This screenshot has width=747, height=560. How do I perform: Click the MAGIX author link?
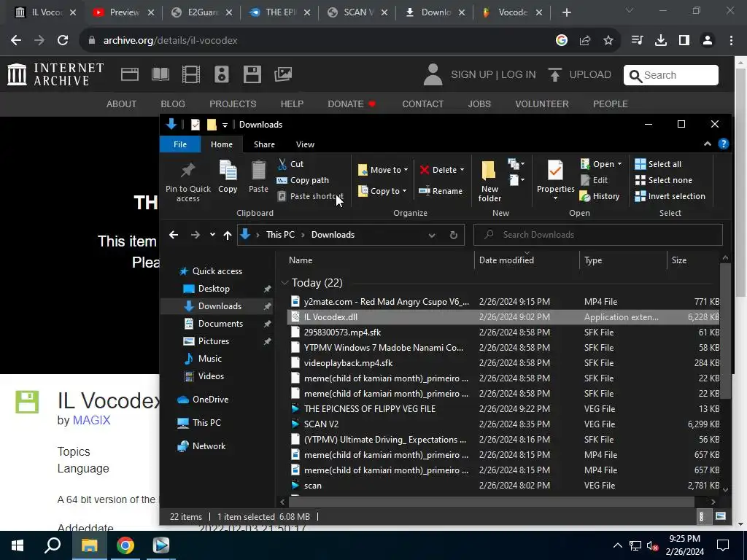(x=91, y=420)
